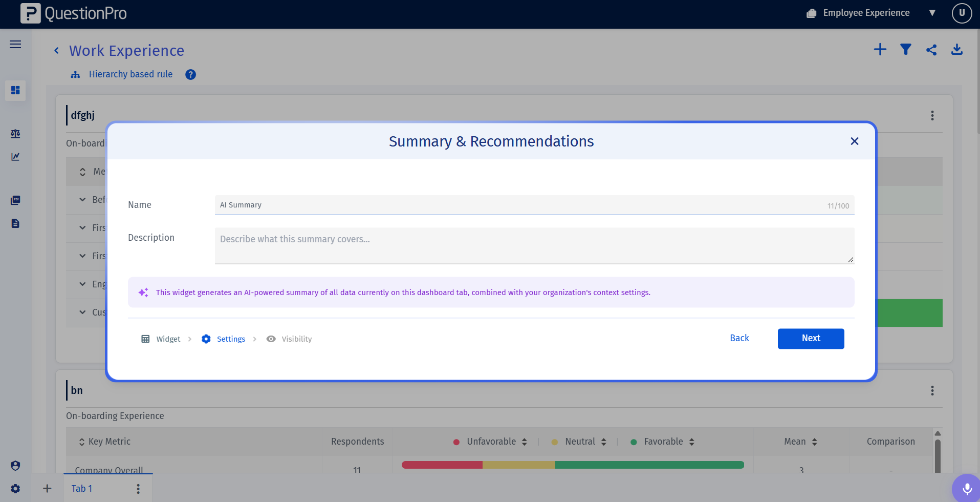This screenshot has height=502, width=980.
Task: Click the hierarchy based rule icon
Action: click(x=76, y=75)
